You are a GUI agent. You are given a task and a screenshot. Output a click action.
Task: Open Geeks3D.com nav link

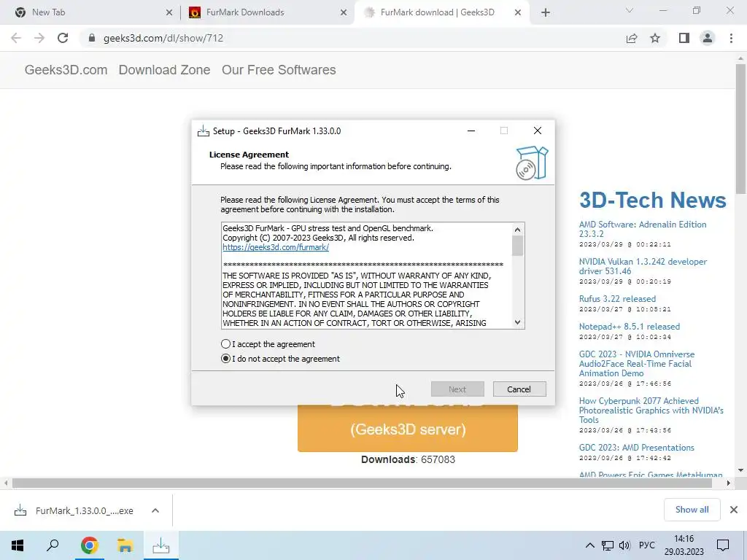[x=66, y=70]
